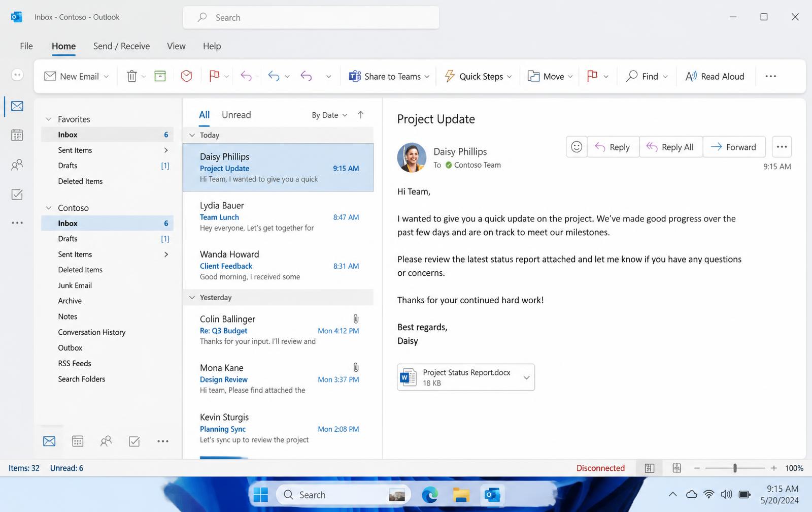Open Tasks checkmark in left rail
The height and width of the screenshot is (512, 812).
[17, 195]
